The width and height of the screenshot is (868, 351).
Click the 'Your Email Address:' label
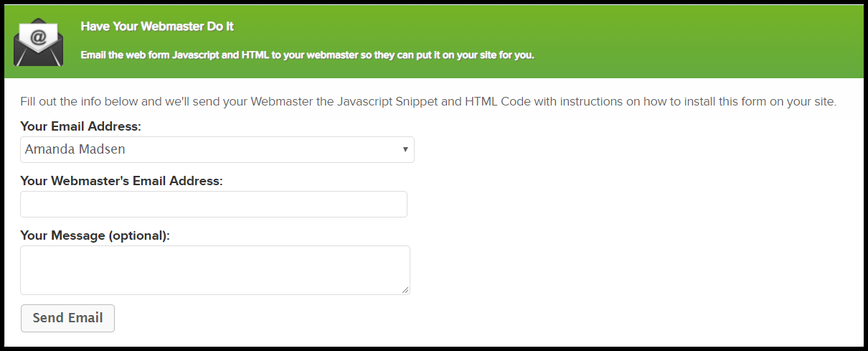[80, 126]
